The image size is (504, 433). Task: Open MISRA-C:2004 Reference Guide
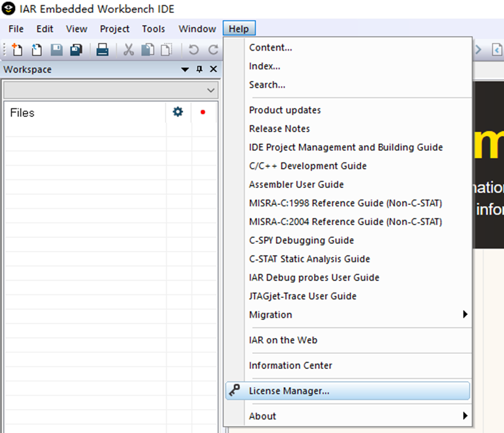pos(348,222)
